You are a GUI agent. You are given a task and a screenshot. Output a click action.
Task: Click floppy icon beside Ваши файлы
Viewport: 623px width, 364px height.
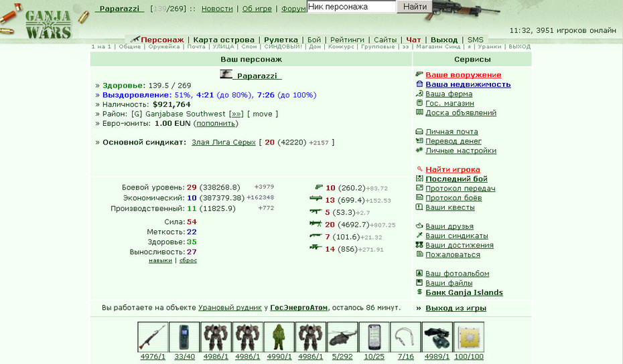pos(419,282)
